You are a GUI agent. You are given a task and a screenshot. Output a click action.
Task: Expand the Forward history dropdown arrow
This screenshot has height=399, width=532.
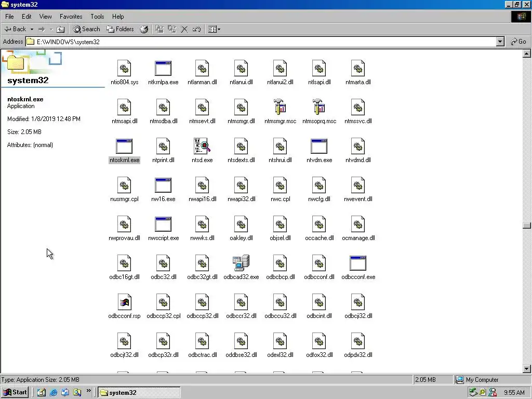click(x=51, y=29)
